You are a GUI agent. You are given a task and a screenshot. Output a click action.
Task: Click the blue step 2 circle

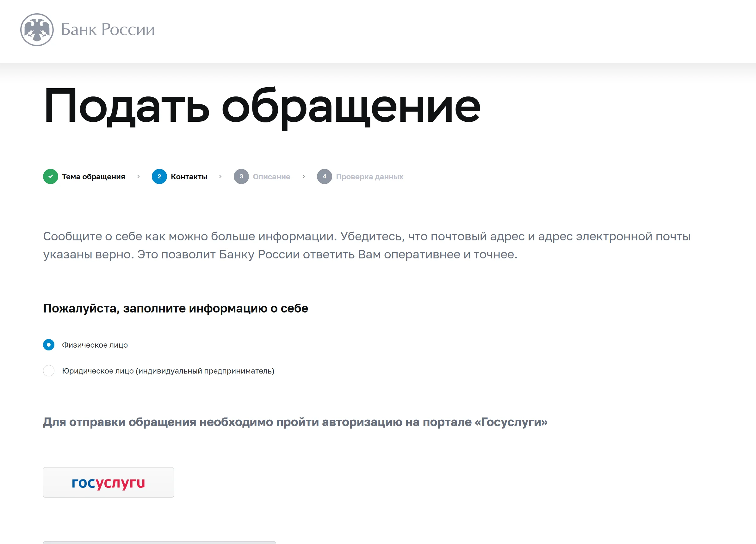tap(159, 177)
